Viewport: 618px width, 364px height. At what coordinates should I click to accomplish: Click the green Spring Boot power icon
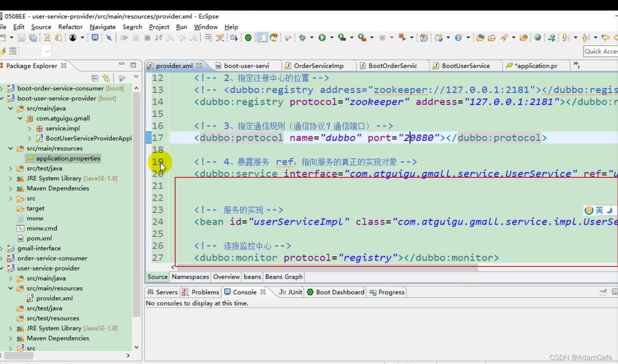[248, 38]
